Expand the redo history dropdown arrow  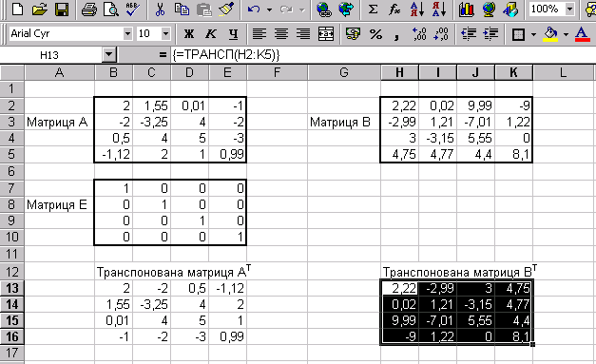click(x=302, y=10)
